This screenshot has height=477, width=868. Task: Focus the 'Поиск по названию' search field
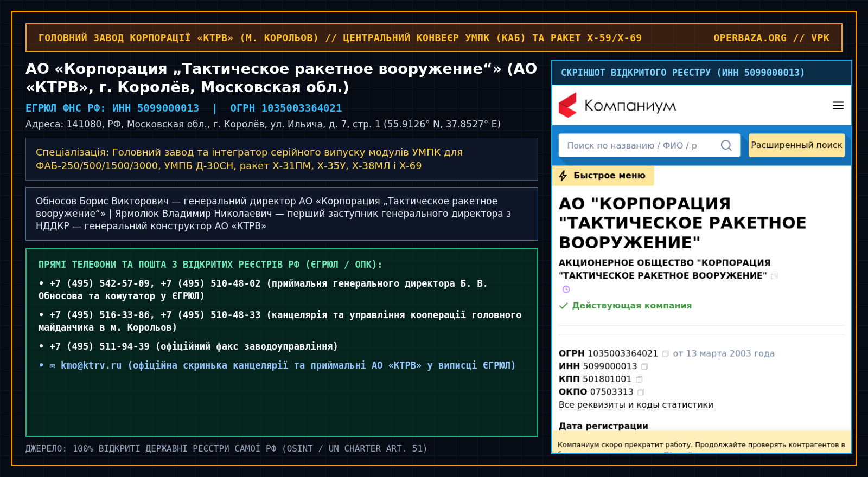point(649,145)
